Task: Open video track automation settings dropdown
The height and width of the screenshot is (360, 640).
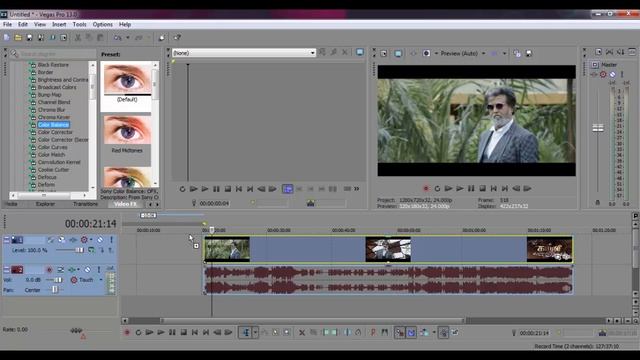Action: (x=91, y=240)
